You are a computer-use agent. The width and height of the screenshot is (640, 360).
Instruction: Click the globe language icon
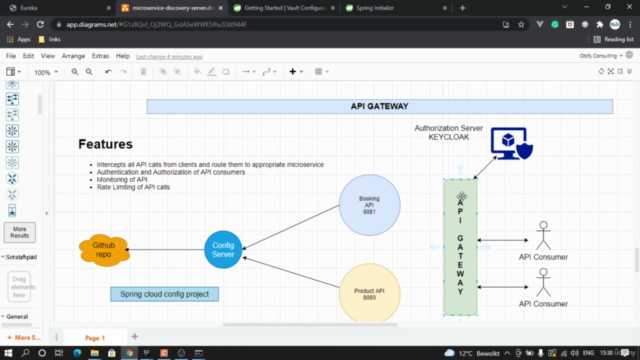[x=629, y=55]
